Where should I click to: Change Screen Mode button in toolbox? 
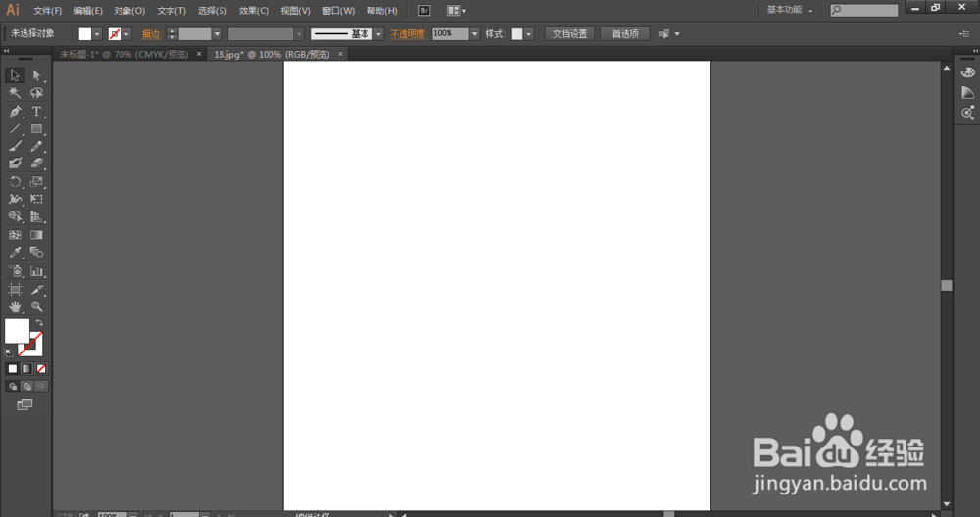pyautogui.click(x=24, y=405)
